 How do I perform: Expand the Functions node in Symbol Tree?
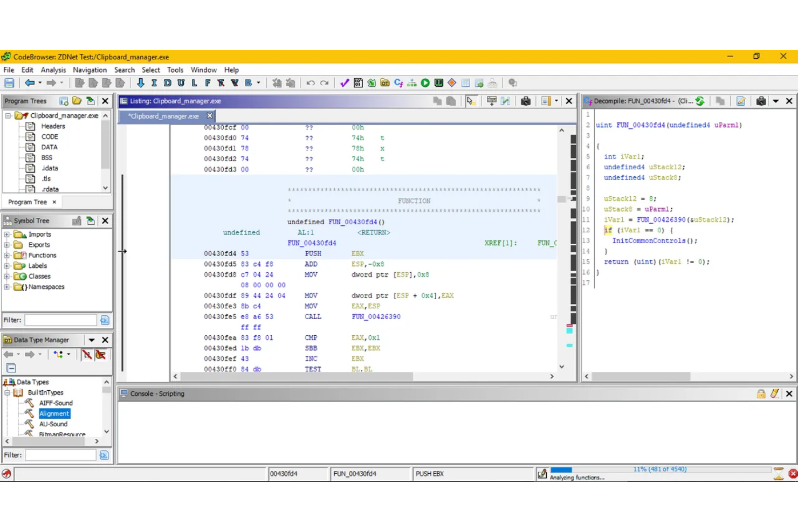pos(6,255)
